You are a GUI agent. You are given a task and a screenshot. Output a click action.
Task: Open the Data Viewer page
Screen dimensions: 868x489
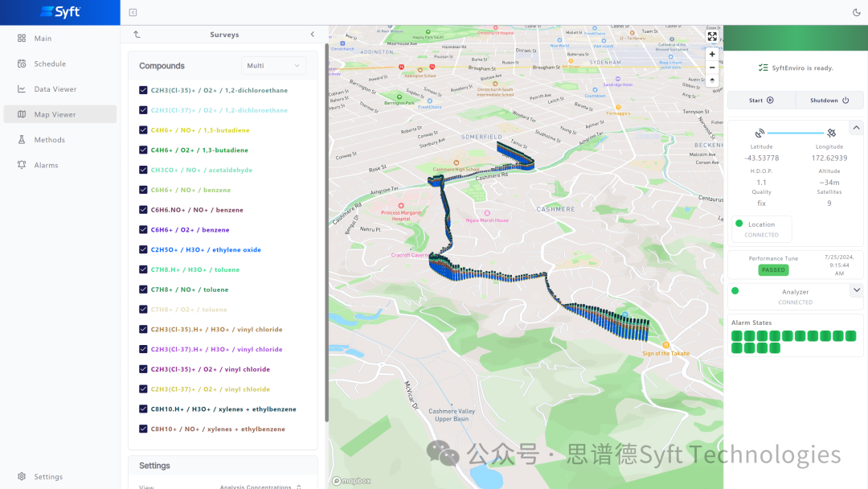point(59,88)
